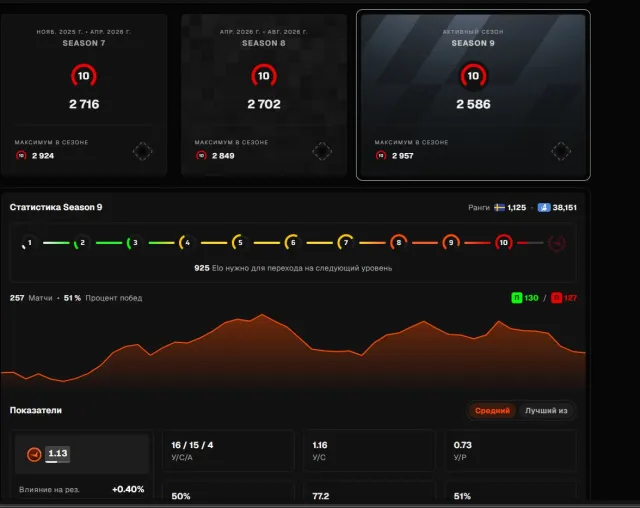Click the level 10 badge in Season 9

click(x=473, y=75)
